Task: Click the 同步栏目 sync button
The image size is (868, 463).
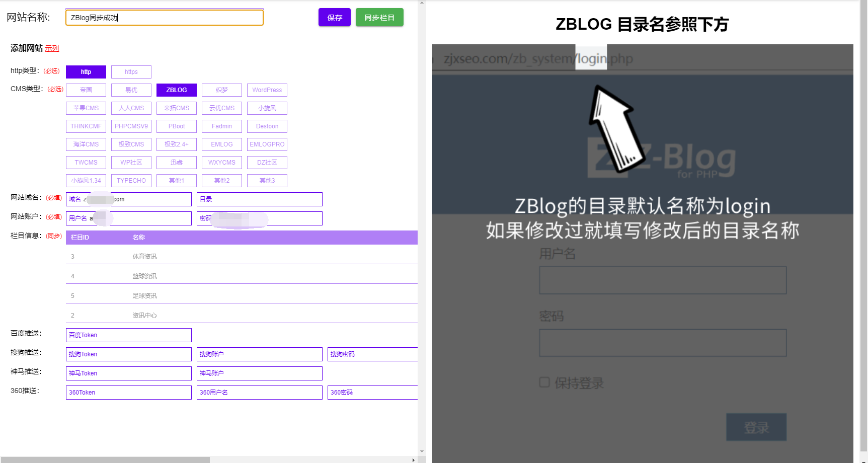Action: point(379,18)
